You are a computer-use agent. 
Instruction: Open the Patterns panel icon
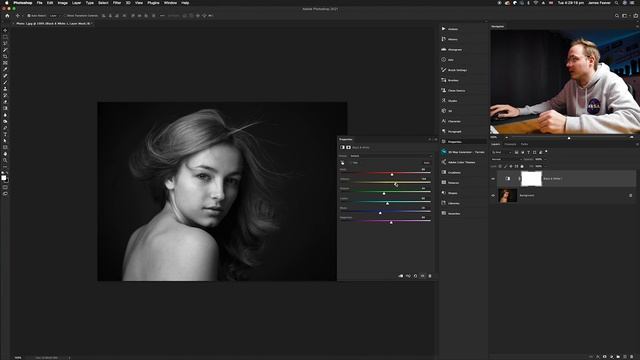click(444, 182)
